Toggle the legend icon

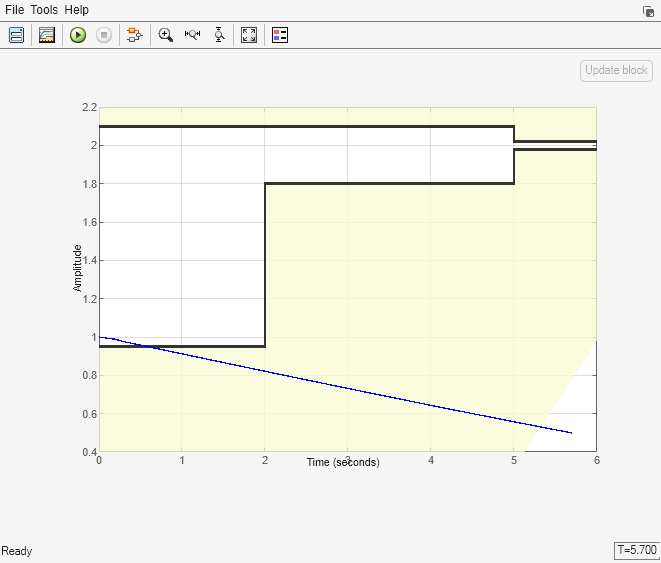[x=280, y=35]
